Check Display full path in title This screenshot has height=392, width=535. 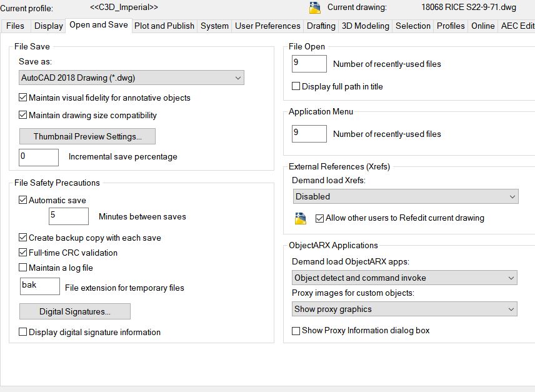click(296, 86)
